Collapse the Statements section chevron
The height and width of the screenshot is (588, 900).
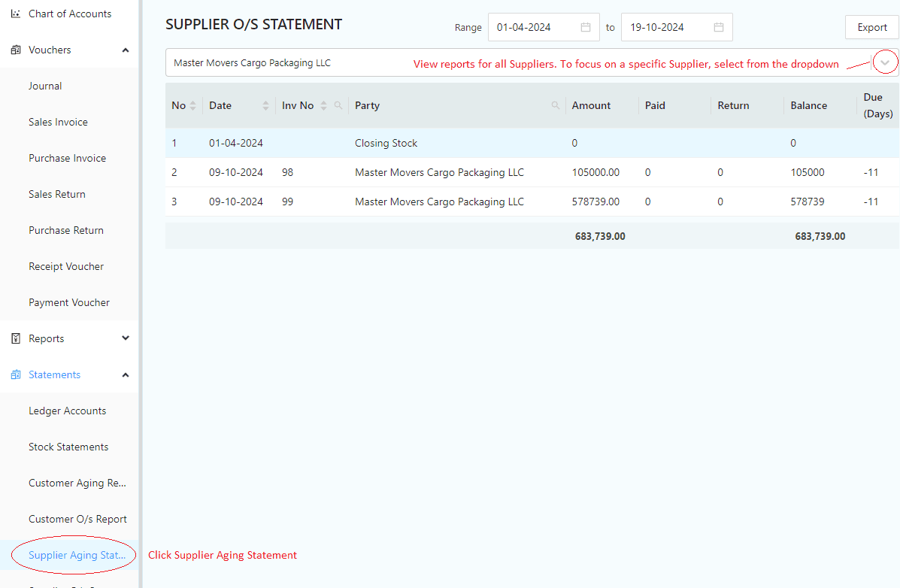pos(126,375)
